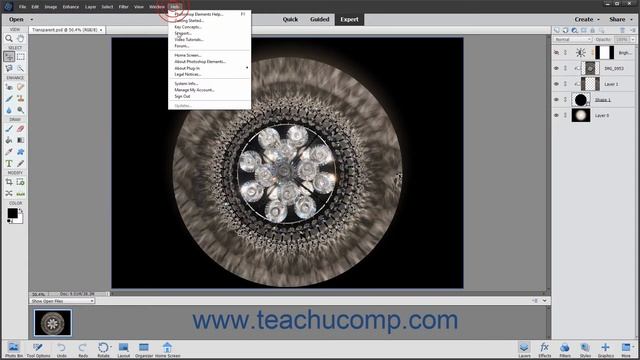Click the Undo button
Viewport: 640px width, 360px height.
tap(61, 350)
